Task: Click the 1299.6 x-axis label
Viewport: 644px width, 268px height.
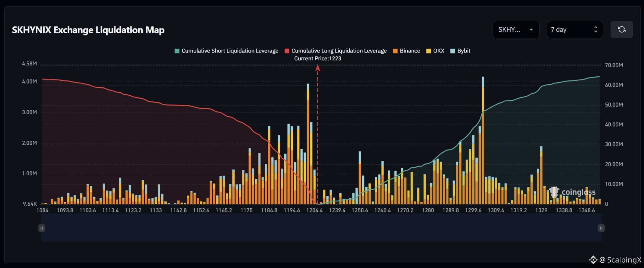Action: coord(473,210)
